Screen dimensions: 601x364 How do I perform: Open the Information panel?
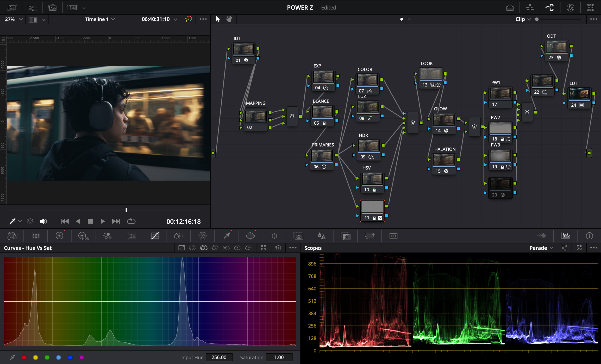click(589, 236)
